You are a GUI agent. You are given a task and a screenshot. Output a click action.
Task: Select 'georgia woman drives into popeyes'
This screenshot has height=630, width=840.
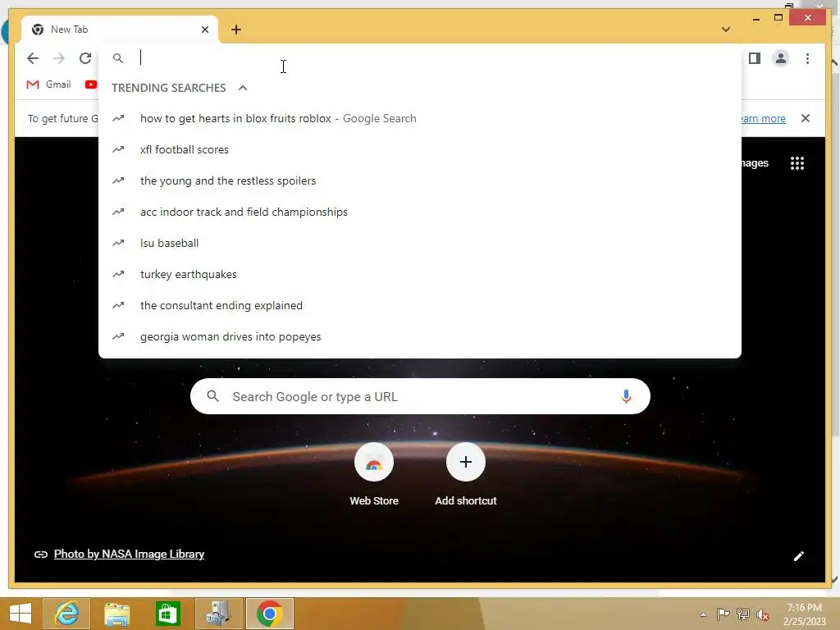pos(420,336)
